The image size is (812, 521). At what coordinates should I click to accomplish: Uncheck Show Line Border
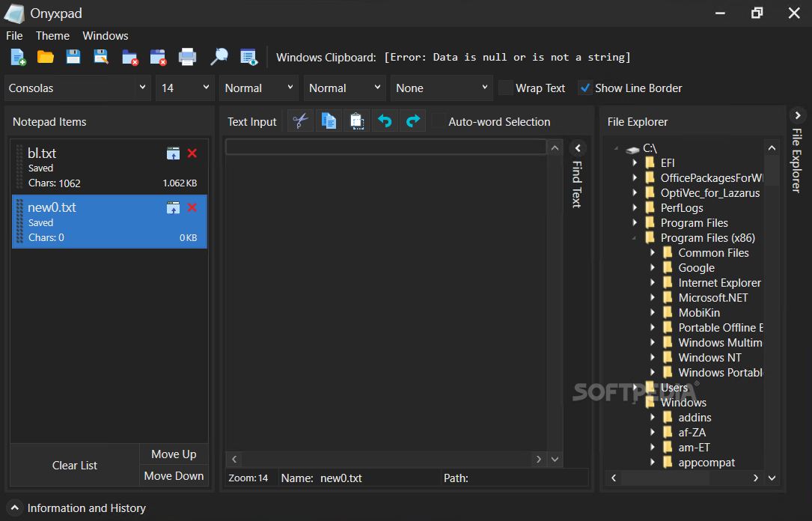tap(585, 88)
